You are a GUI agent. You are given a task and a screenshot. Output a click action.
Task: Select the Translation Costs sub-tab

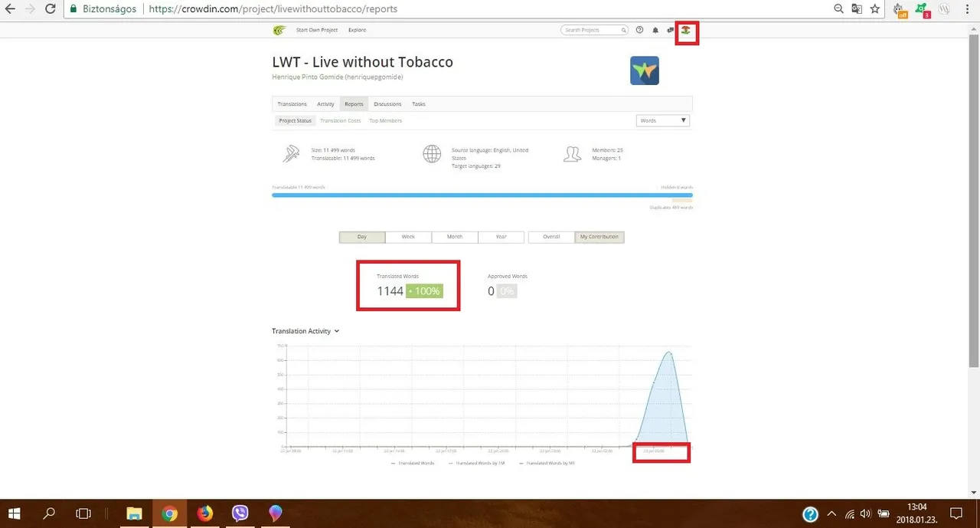(x=340, y=120)
